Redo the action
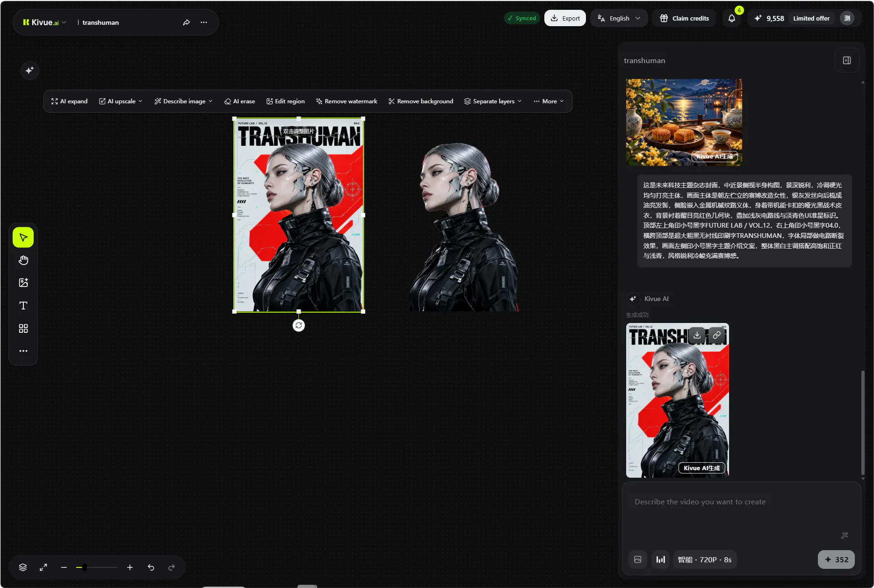The image size is (874, 588). pyautogui.click(x=172, y=567)
